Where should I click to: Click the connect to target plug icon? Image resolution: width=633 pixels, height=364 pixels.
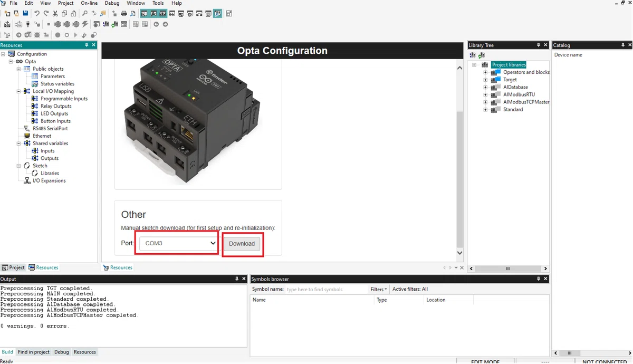coord(27,24)
